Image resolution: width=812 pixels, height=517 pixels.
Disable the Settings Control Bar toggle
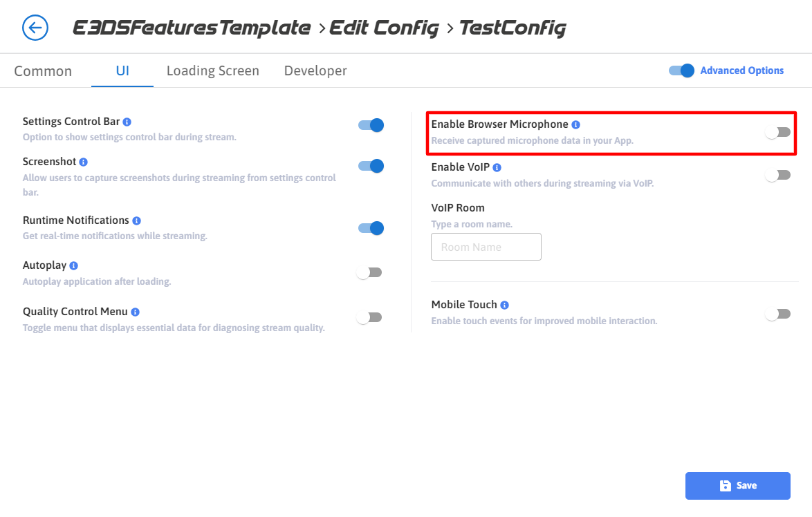pyautogui.click(x=371, y=125)
